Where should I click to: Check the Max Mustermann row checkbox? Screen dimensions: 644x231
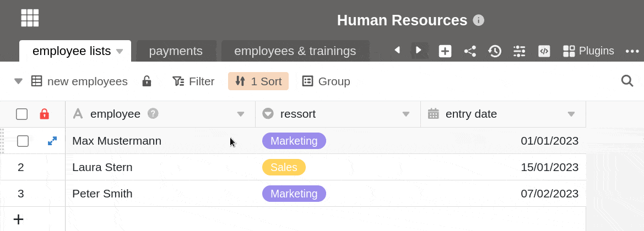[23, 141]
